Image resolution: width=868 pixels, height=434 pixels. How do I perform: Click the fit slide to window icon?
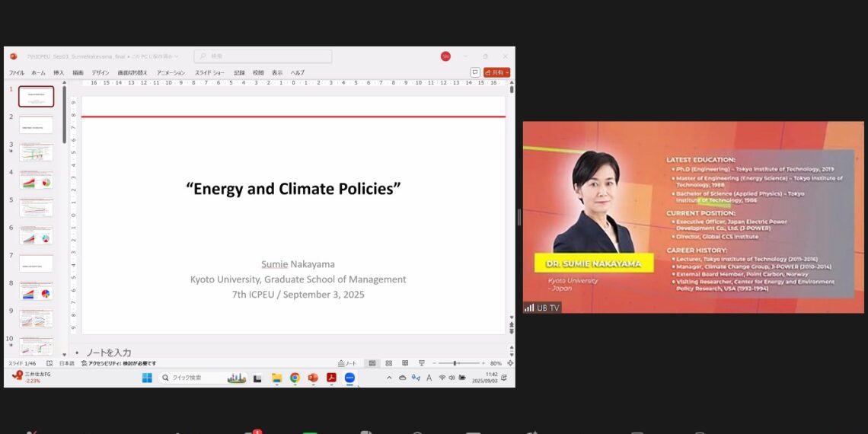pos(509,364)
